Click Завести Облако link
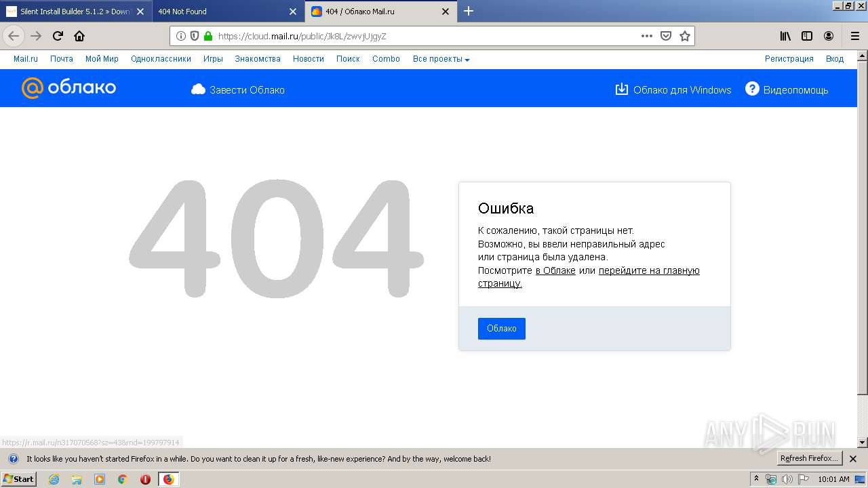Image resolution: width=868 pixels, height=488 pixels. click(247, 89)
